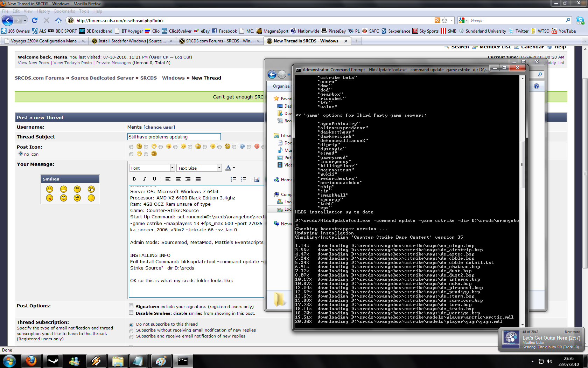
Task: Open Winamp from the Windows taskbar
Action: (x=96, y=361)
